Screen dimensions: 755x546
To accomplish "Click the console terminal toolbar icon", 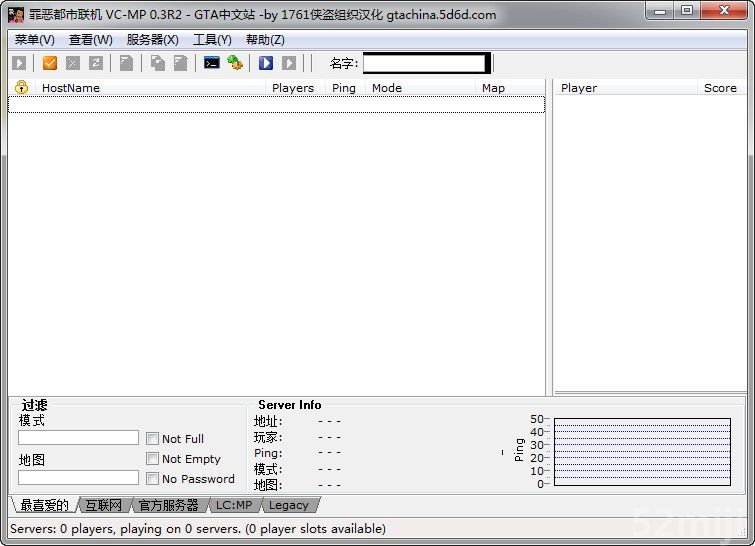I will point(211,63).
